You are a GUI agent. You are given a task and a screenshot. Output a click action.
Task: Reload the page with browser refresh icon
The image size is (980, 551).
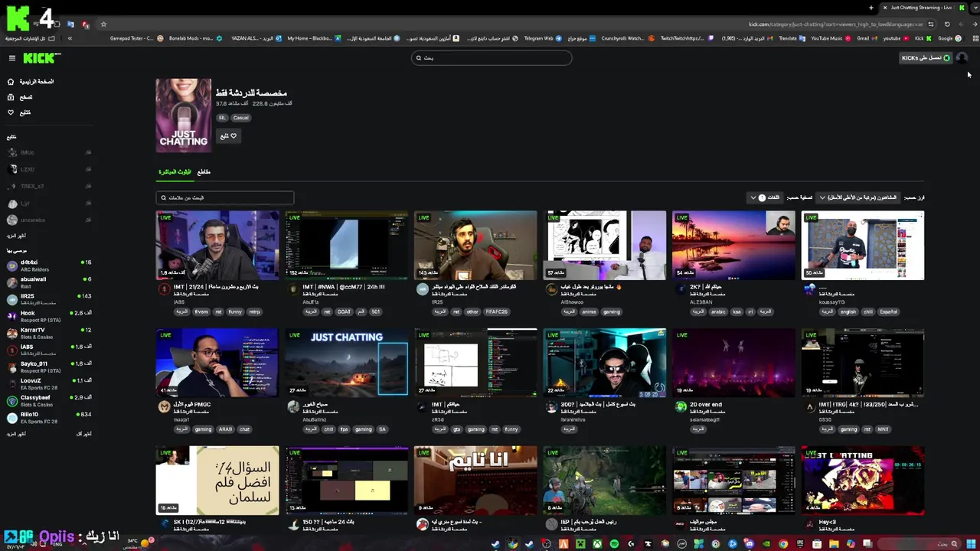[x=947, y=24]
